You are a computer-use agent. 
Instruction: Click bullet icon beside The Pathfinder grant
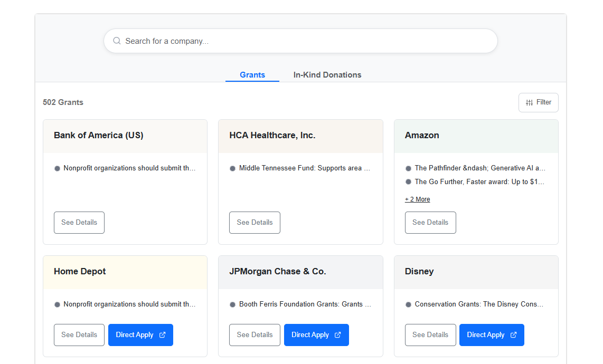click(x=408, y=167)
